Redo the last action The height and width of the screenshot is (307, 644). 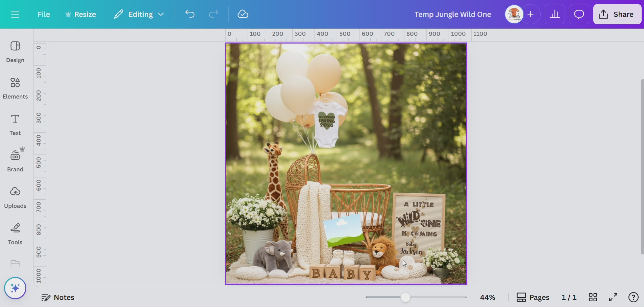[x=214, y=14]
